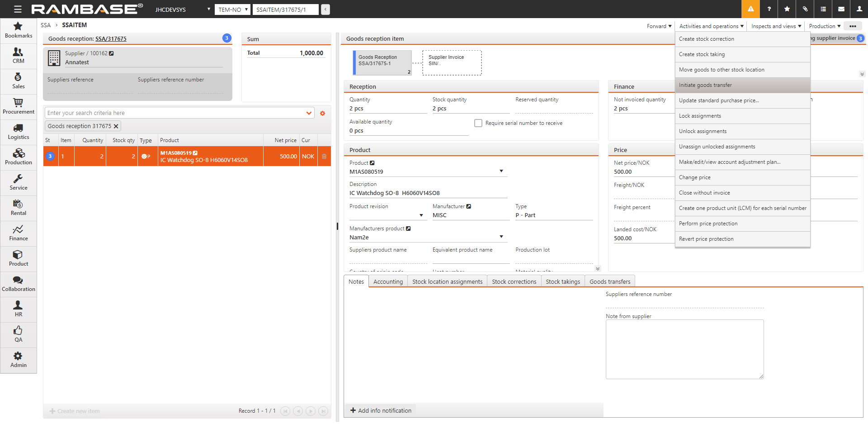The width and height of the screenshot is (868, 424).
Task: Click the alert warning icon in header
Action: point(750,9)
